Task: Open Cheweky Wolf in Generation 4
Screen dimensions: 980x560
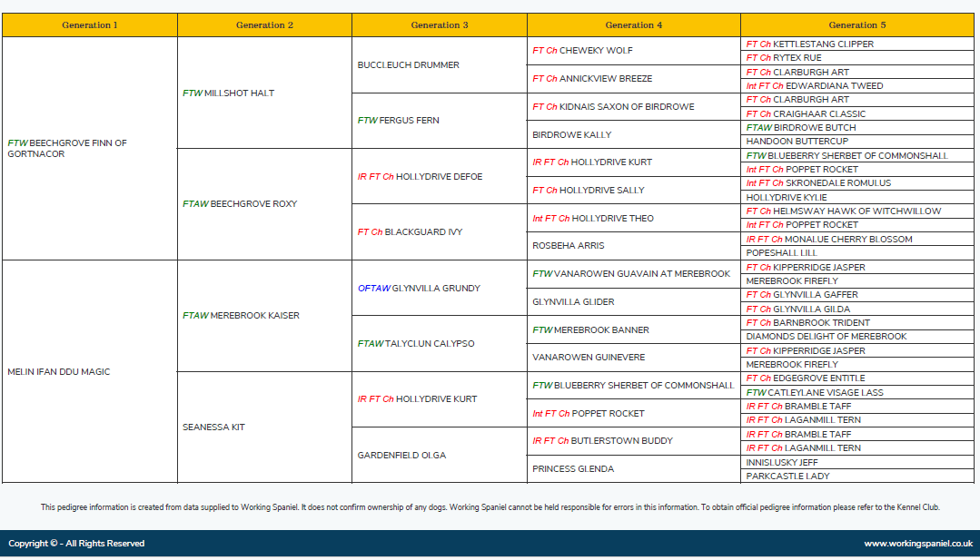Action: coord(596,51)
